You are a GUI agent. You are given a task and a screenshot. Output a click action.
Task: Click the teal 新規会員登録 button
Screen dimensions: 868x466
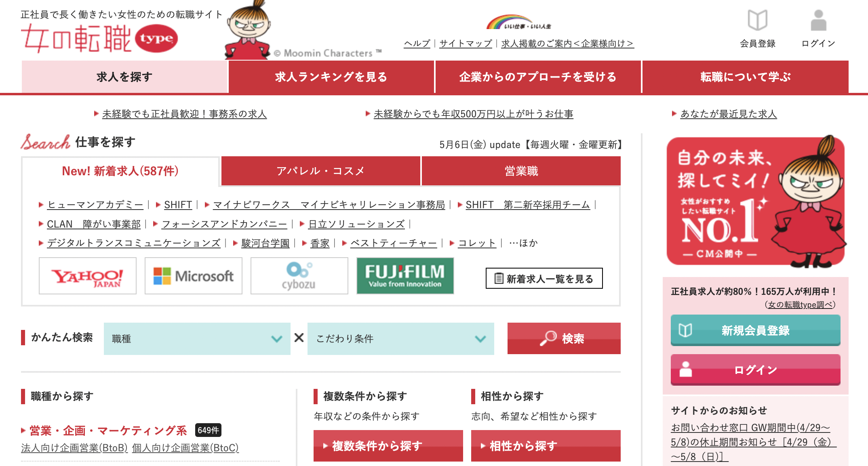[x=756, y=330]
